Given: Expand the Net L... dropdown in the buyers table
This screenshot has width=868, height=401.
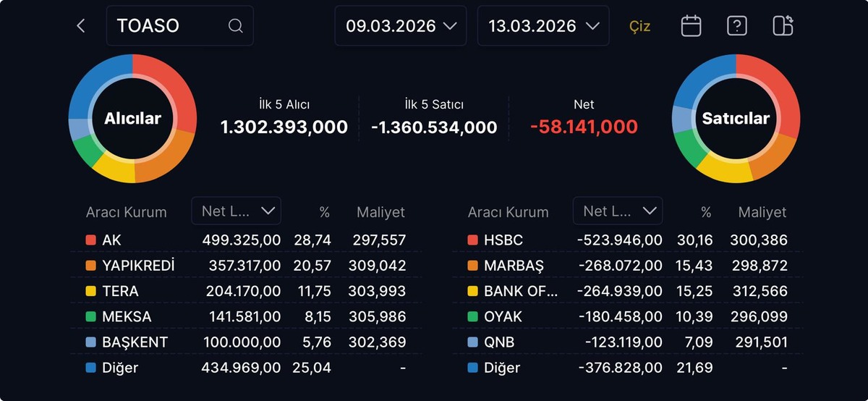Looking at the screenshot, I should 237,211.
